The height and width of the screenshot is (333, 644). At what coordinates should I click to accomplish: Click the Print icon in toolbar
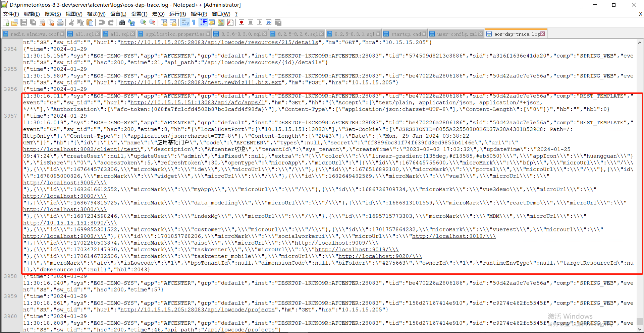point(60,22)
